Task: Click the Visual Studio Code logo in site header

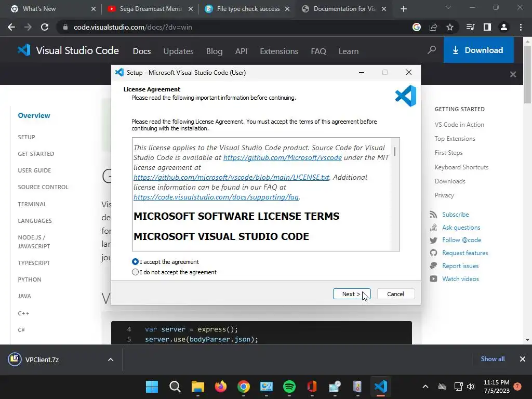Action: (68, 50)
